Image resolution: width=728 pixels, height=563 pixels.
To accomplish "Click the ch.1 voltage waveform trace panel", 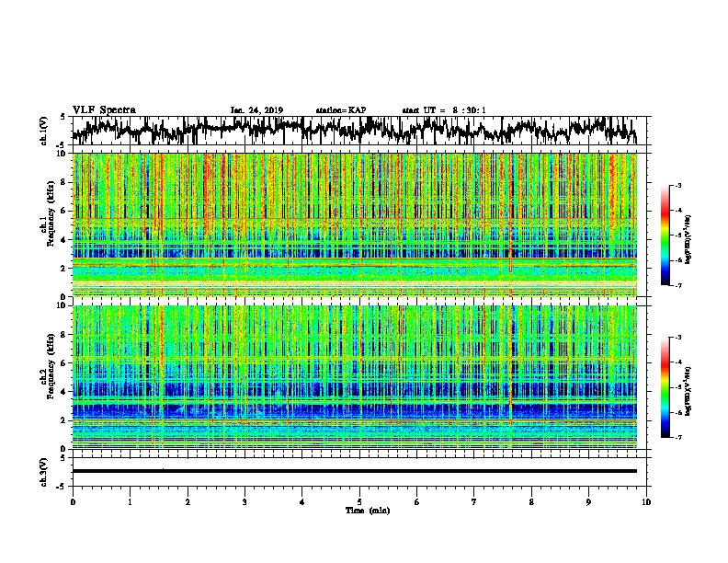I will [x=359, y=131].
